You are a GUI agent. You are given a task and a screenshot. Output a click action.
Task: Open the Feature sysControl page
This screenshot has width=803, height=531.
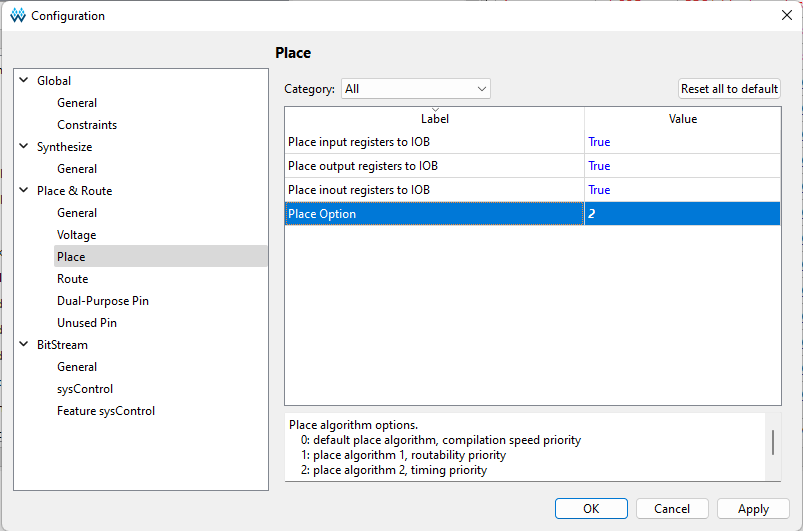point(105,411)
